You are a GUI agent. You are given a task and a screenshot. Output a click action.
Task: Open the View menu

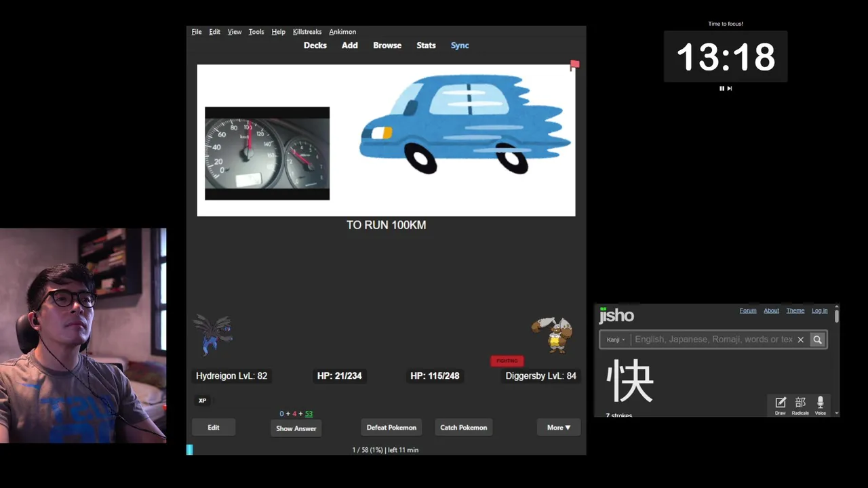pos(235,32)
